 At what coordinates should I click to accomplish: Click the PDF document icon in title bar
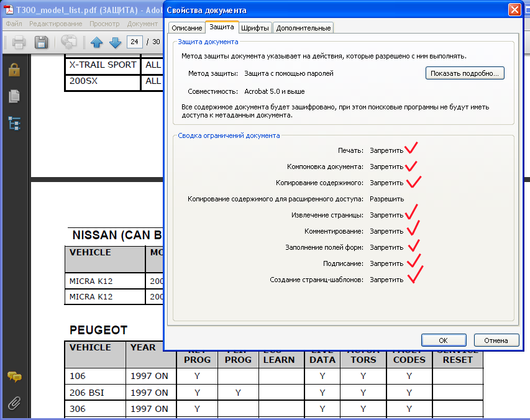pos(8,10)
